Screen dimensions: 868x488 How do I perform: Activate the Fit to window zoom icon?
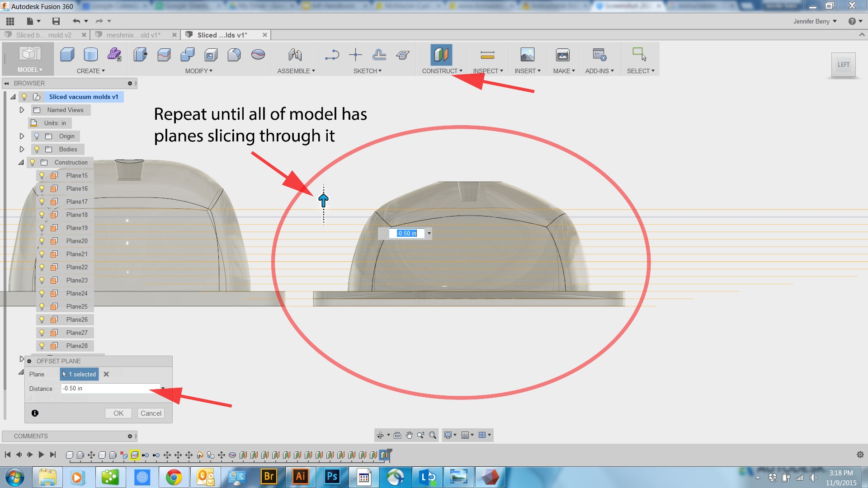(x=433, y=435)
